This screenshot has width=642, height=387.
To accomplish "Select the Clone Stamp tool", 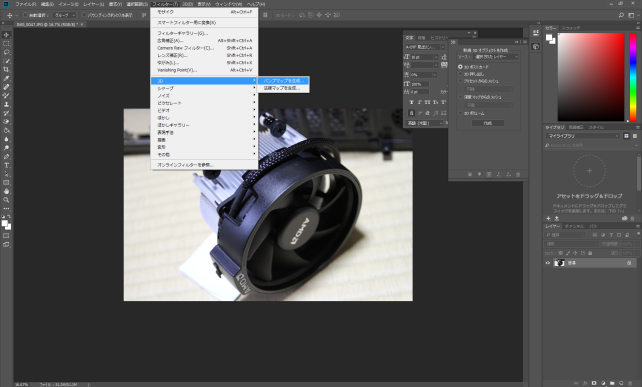I will [x=6, y=104].
